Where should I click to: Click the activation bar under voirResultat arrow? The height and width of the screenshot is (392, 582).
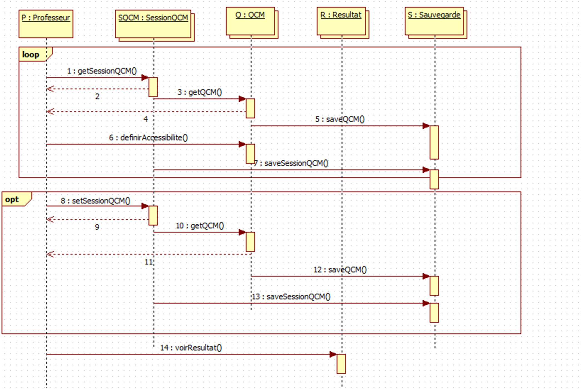pos(341,364)
